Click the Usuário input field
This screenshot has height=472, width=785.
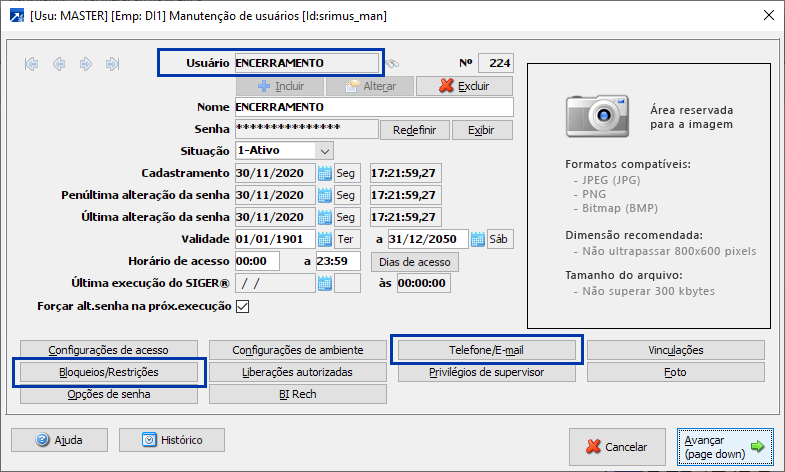(307, 63)
